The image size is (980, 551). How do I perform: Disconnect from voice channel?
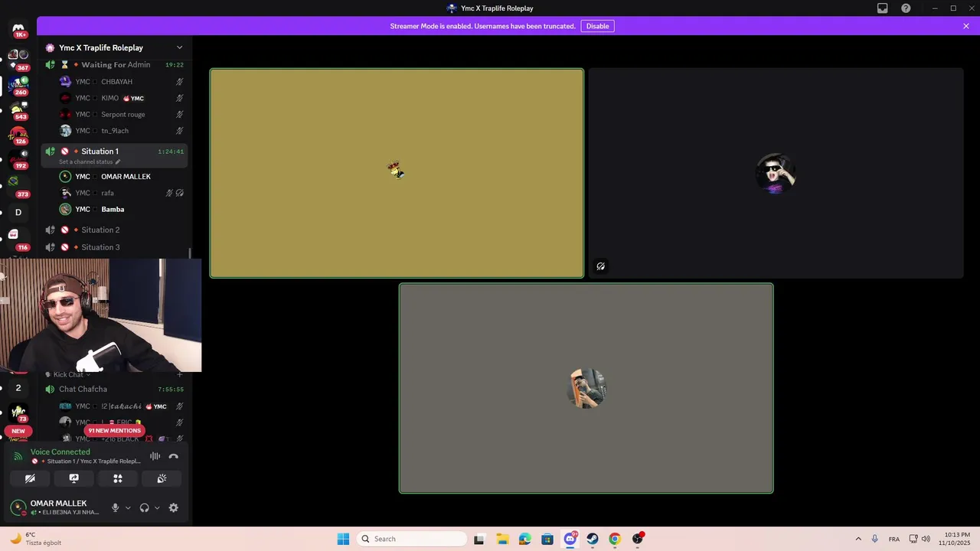174,456
